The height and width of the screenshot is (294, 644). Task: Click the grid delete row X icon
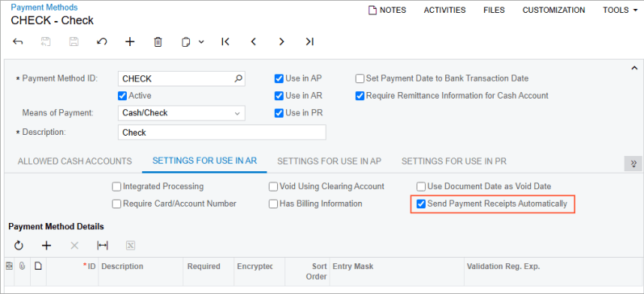[x=74, y=246]
